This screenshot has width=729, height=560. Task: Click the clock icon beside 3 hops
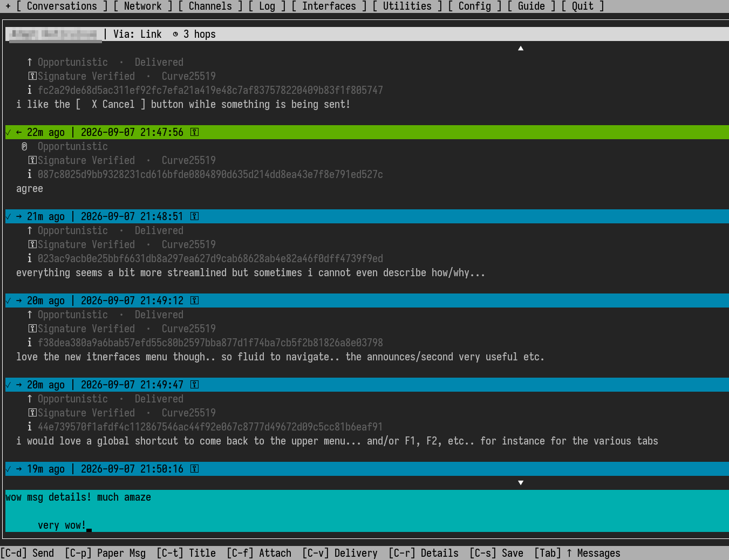coord(175,34)
